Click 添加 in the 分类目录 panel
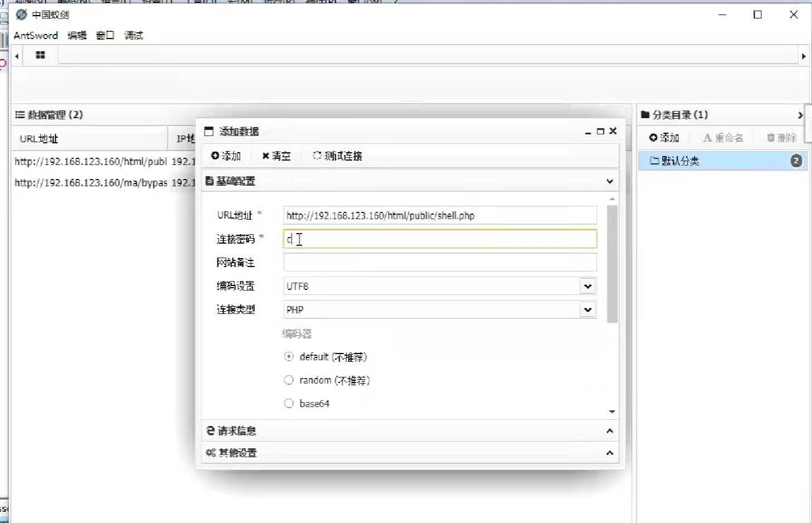 pyautogui.click(x=664, y=138)
